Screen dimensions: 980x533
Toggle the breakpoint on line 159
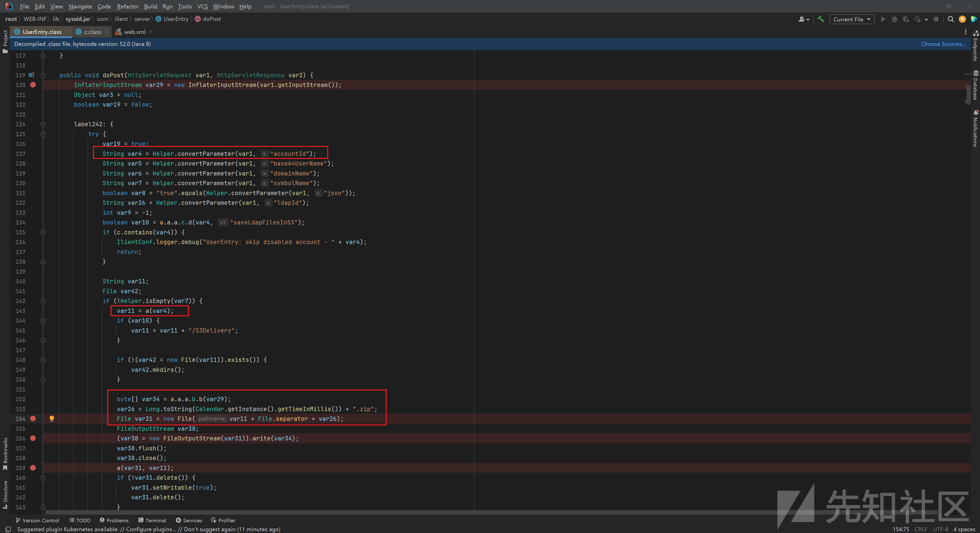[33, 468]
